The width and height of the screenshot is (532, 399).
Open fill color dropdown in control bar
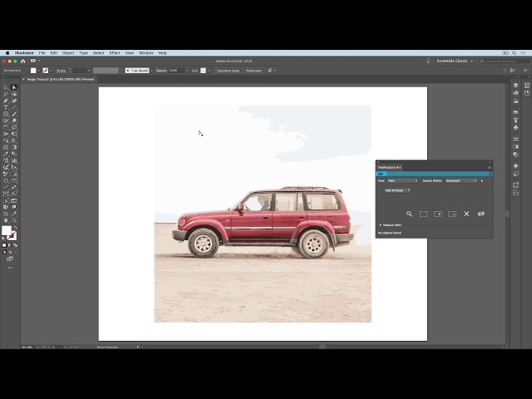coord(38,71)
